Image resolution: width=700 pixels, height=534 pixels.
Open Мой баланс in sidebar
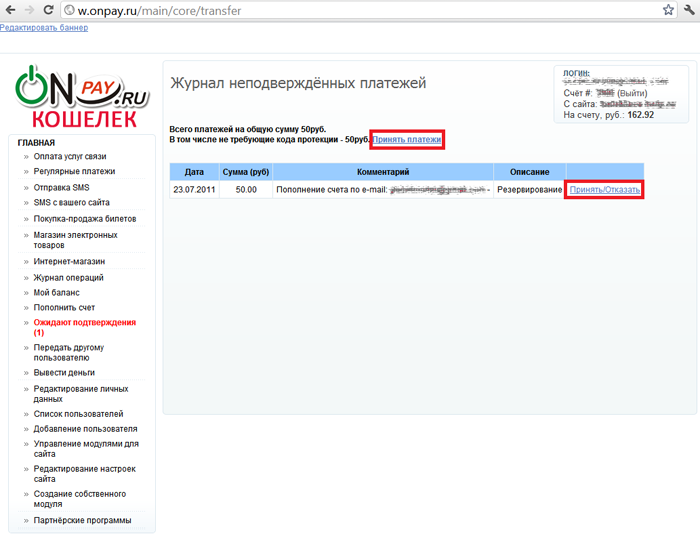pyautogui.click(x=57, y=293)
